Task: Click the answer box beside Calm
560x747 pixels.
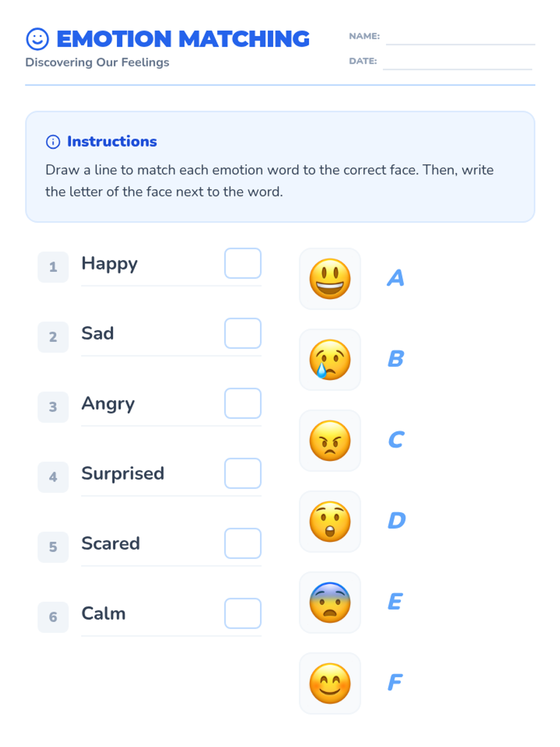Action: pos(243,613)
